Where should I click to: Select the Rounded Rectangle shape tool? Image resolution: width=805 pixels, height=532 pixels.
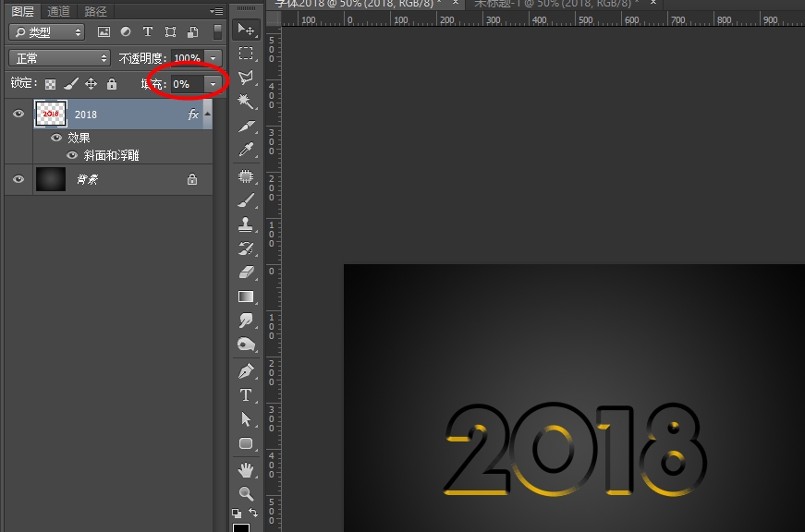[x=246, y=443]
